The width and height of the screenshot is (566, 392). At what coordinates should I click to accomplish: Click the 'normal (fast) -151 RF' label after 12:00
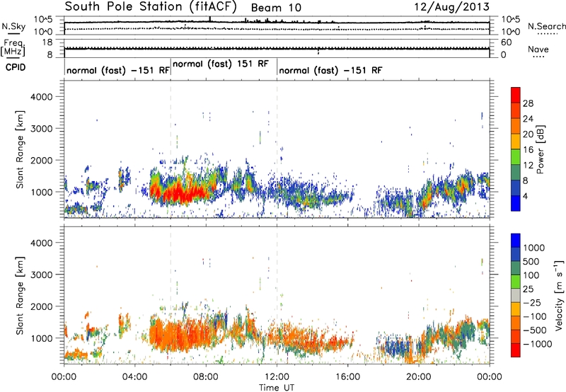click(x=330, y=70)
